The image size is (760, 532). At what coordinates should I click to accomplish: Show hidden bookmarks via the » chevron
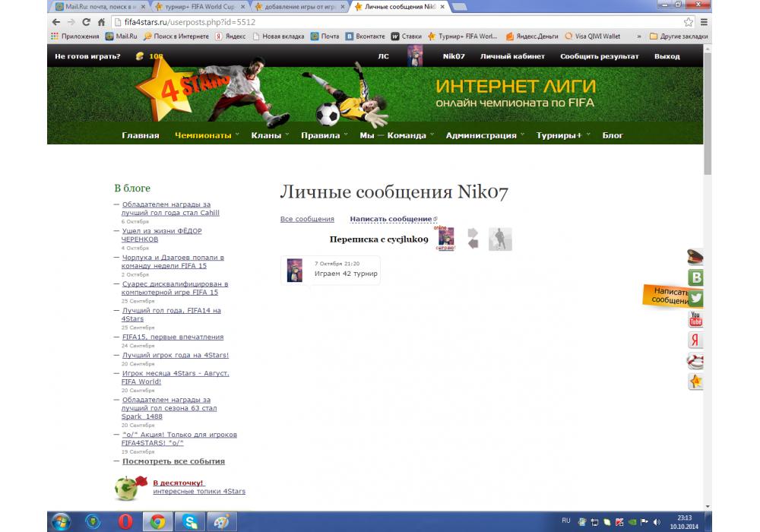pyautogui.click(x=638, y=36)
